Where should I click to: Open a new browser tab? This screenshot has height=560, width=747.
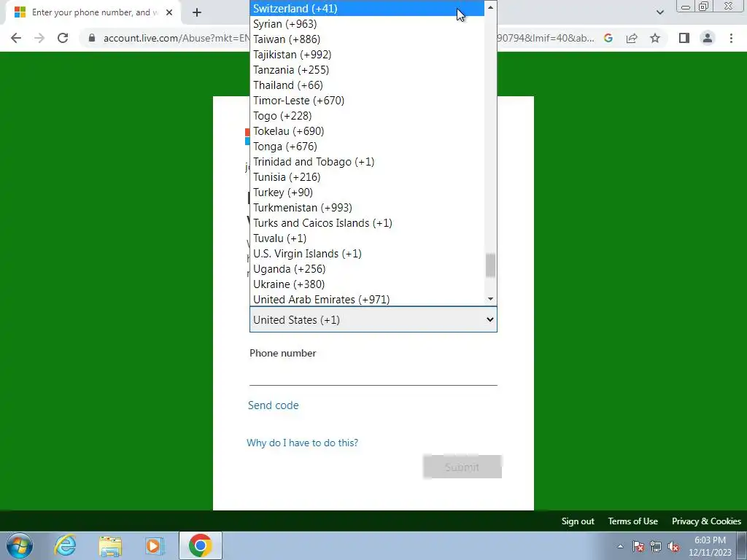click(x=197, y=12)
